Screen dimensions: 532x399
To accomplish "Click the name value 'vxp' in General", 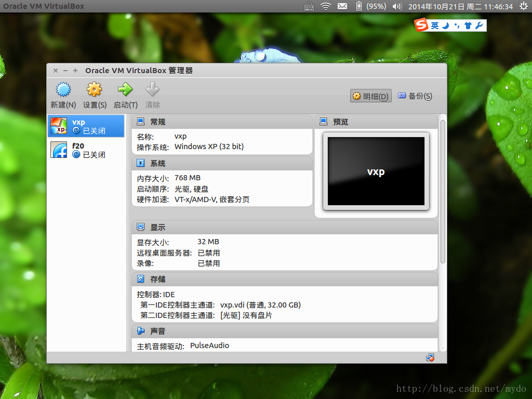I will pyautogui.click(x=180, y=137).
